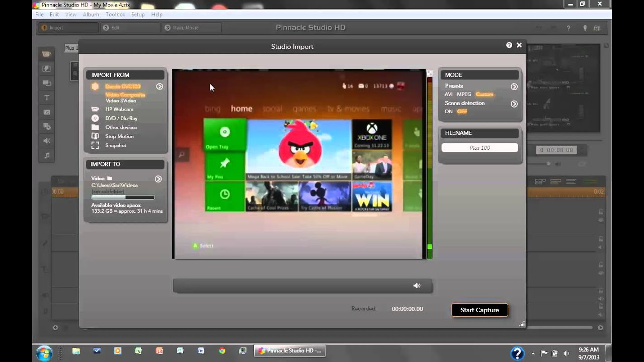Viewport: 644px width, 362px height.
Task: Click the playback bar below preview
Action: pos(302,286)
